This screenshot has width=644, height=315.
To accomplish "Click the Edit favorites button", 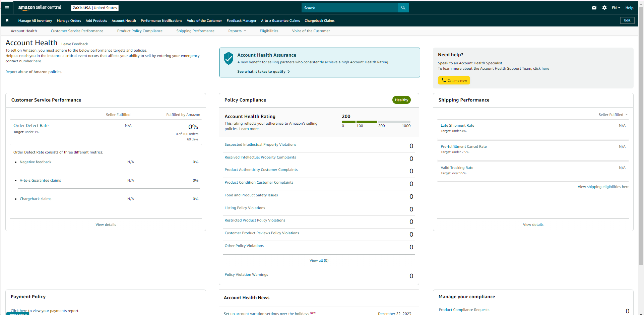I will click(627, 20).
